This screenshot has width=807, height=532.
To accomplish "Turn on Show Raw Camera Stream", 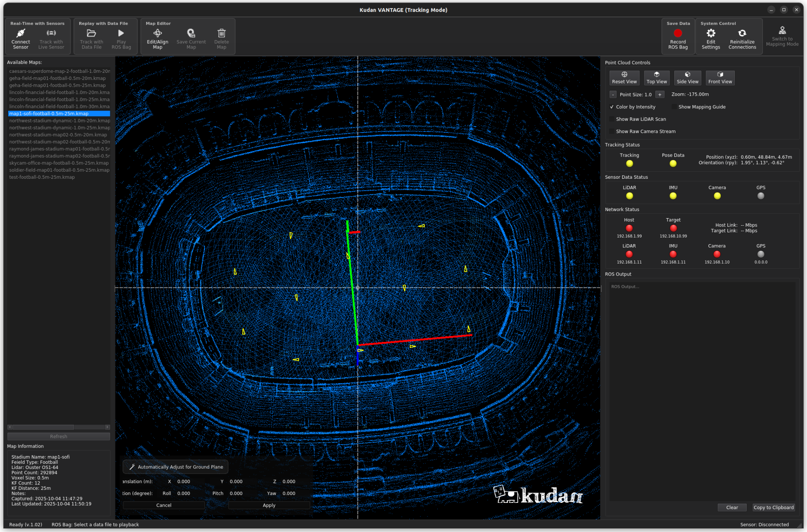I will click(612, 132).
